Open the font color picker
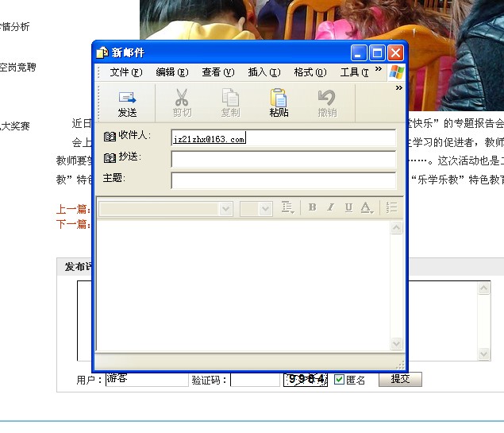504x433 pixels. click(x=367, y=207)
